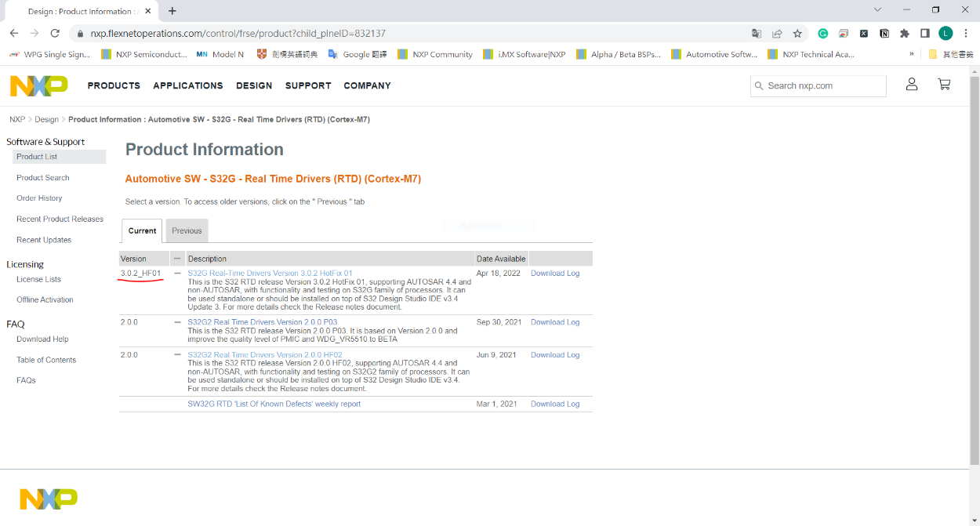
Task: Open S32G2 Real Time Drivers Version 2.0.0 HF02
Action: point(265,355)
